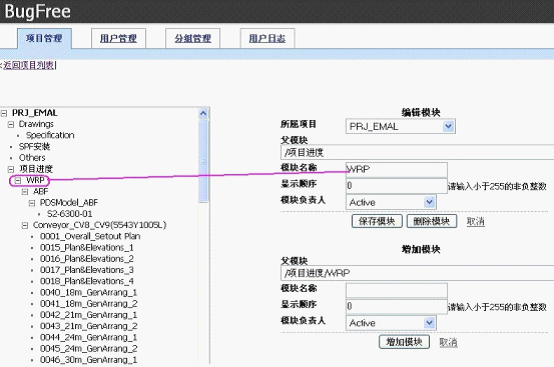Select the 项目进度 node label

(x=36, y=169)
